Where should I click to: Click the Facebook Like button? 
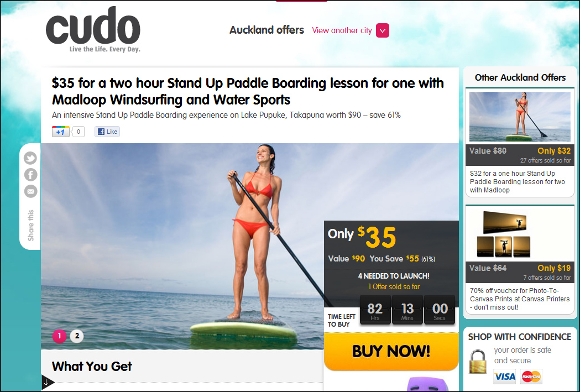pos(107,132)
